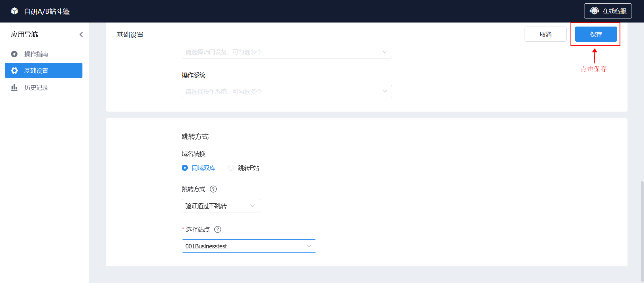
Task: Click the bar chart icon beside 历史记录
Action: coord(14,87)
